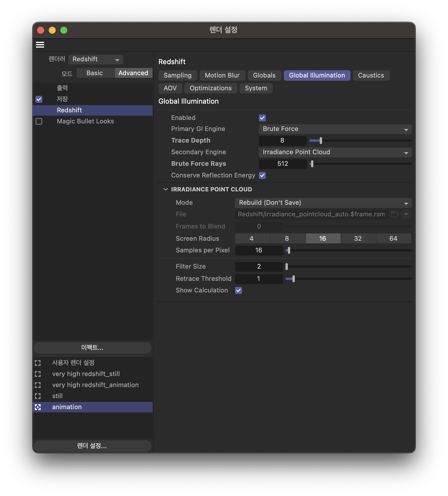
Task: Click the Retrace Threshold value field
Action: [259, 279]
